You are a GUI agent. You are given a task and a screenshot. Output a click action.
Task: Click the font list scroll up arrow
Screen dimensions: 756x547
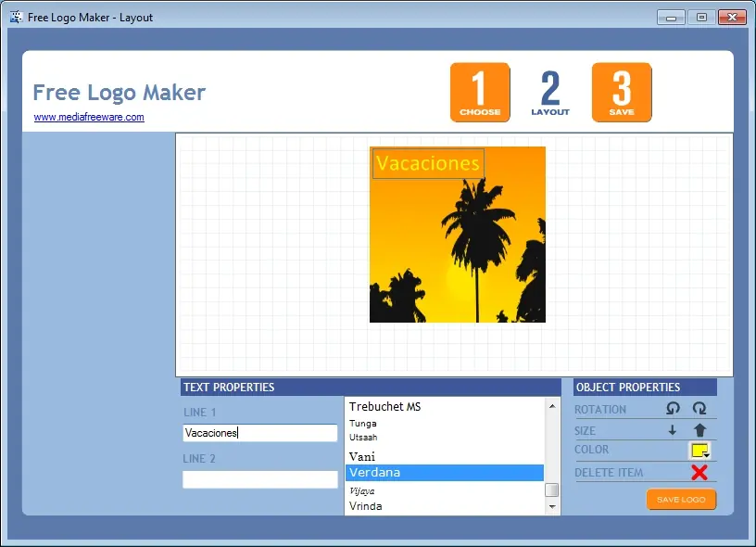(x=552, y=406)
